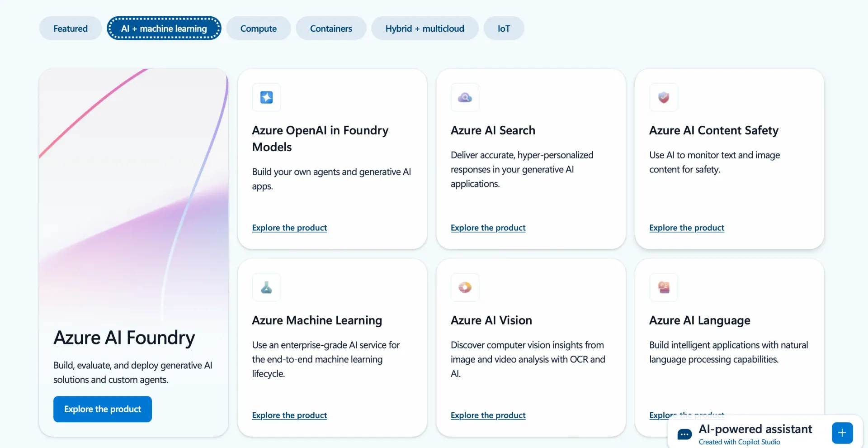Viewport: 868px width, 448px height.
Task: Click the Azure OpenAI in Foundry Models icon
Action: point(266,97)
